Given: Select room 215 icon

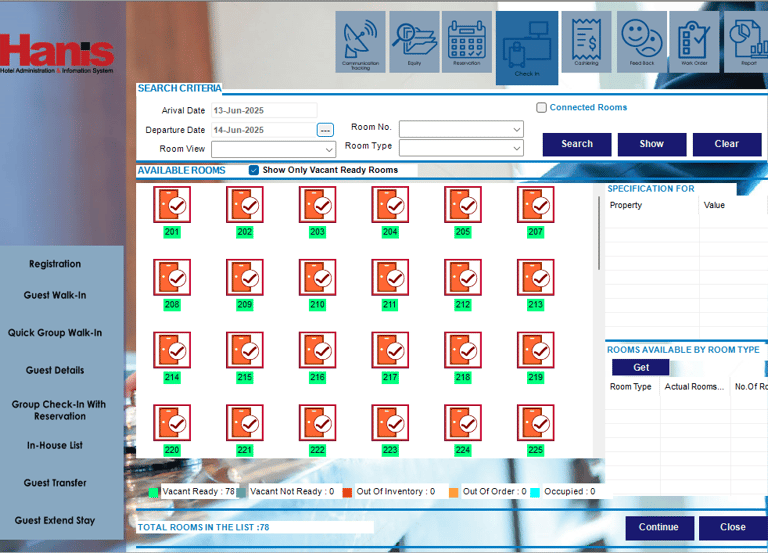Looking at the screenshot, I should tap(245, 350).
